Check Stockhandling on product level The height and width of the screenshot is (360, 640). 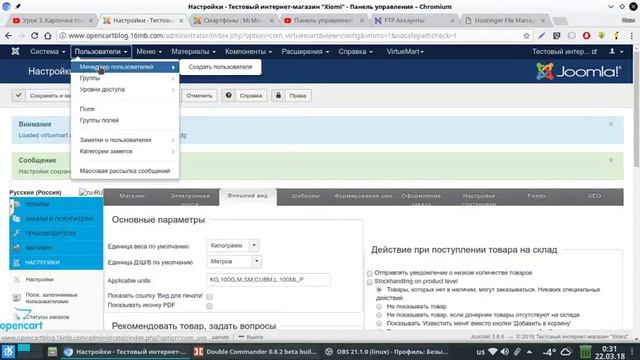pyautogui.click(x=369, y=282)
